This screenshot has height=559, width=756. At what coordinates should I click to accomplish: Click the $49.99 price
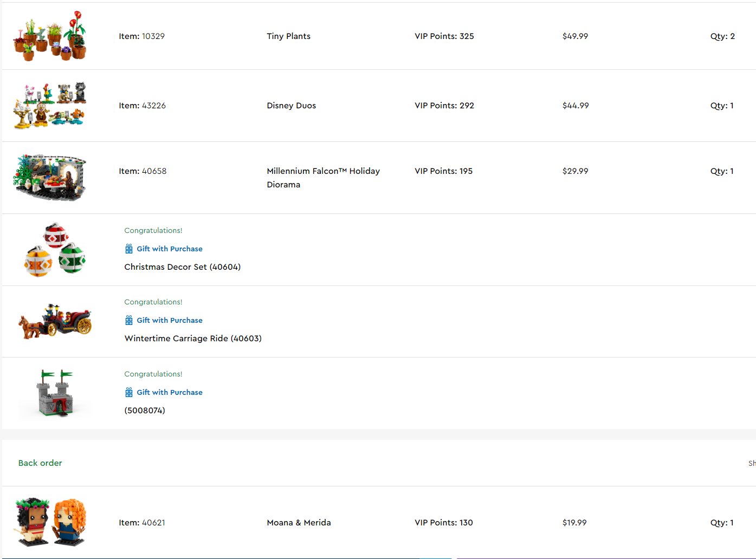(576, 36)
